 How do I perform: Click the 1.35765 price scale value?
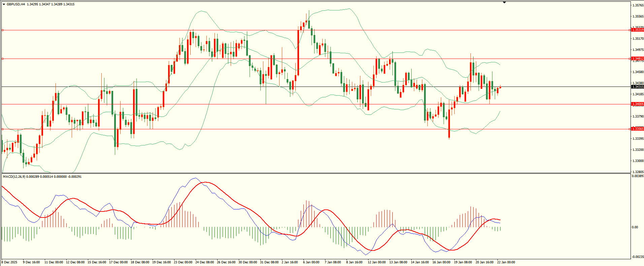coord(638,5)
